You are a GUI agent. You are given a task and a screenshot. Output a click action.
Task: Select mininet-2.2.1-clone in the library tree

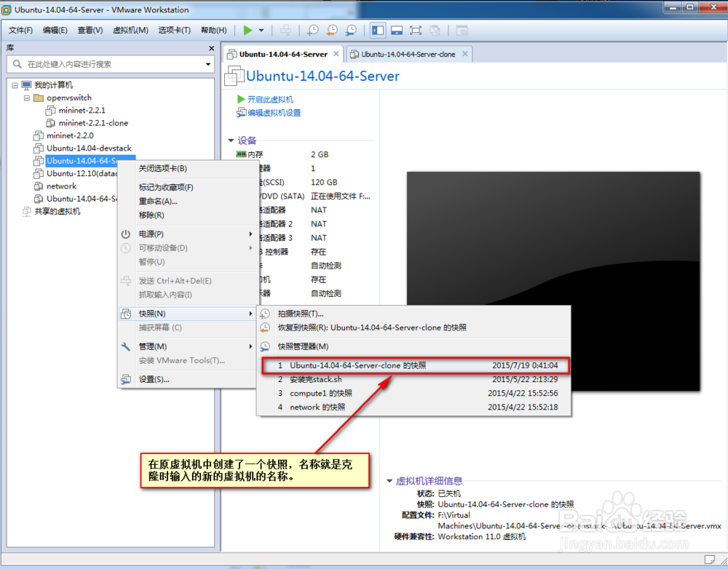coord(93,123)
